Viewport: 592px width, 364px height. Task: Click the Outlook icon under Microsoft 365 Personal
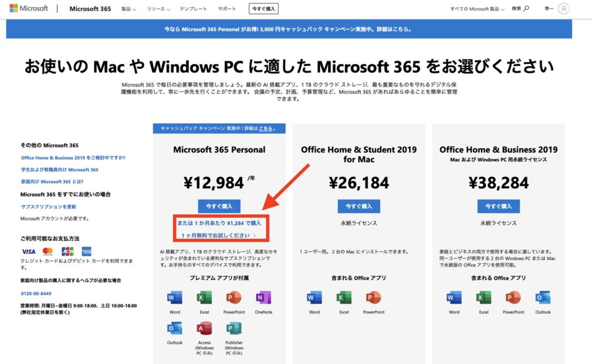point(174,329)
